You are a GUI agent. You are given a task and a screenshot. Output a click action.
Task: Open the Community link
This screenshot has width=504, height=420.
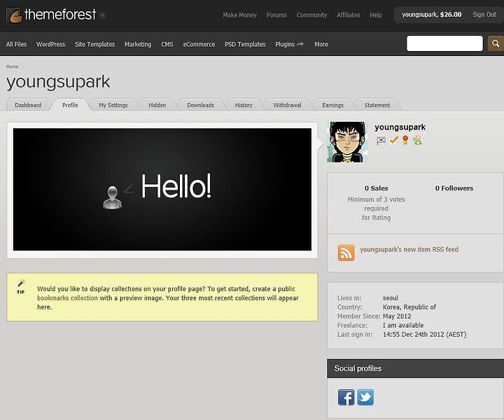pyautogui.click(x=311, y=15)
